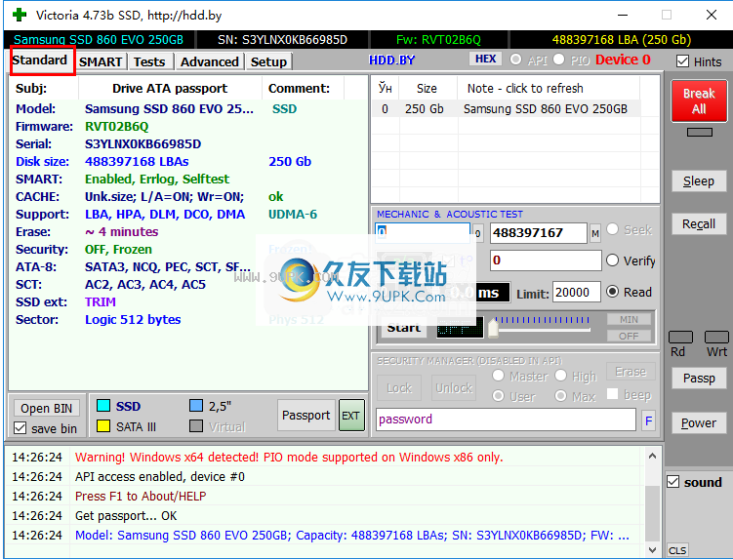Click the green EXT button

(351, 415)
